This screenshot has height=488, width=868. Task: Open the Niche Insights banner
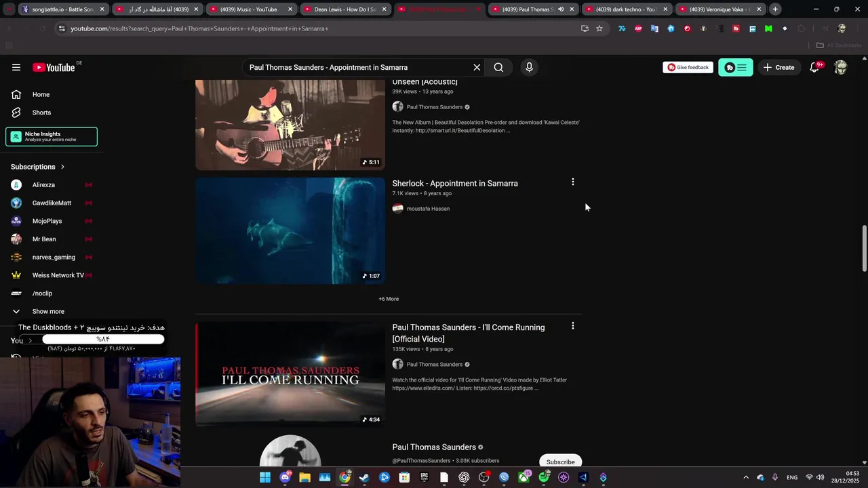pos(52,136)
